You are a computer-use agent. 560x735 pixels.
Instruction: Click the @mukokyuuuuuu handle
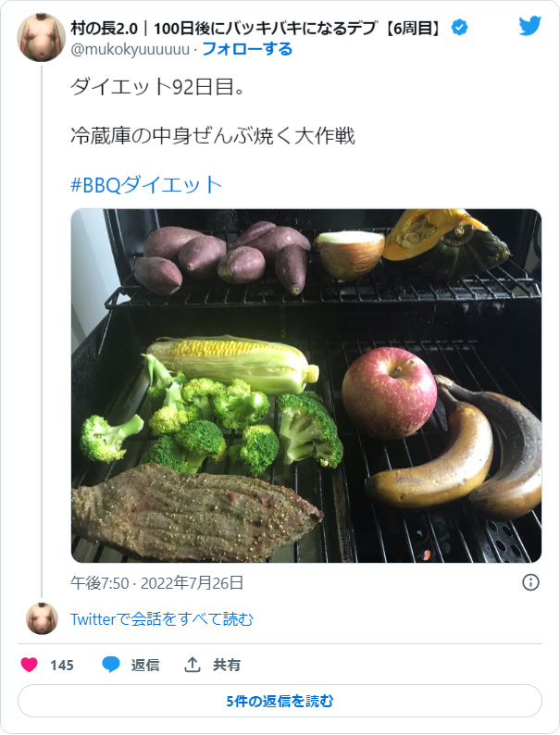click(130, 48)
